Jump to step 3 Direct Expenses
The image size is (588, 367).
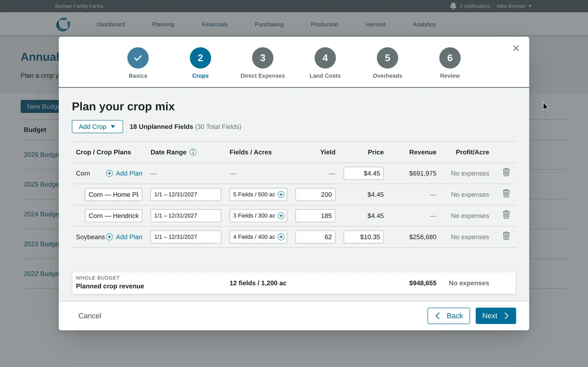[x=262, y=58]
